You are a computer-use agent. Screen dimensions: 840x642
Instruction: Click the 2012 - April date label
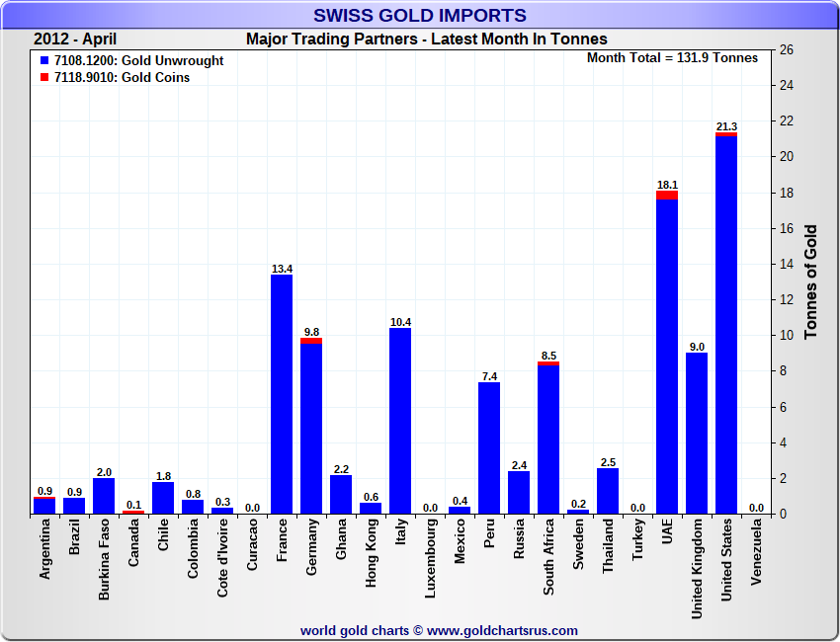[75, 40]
